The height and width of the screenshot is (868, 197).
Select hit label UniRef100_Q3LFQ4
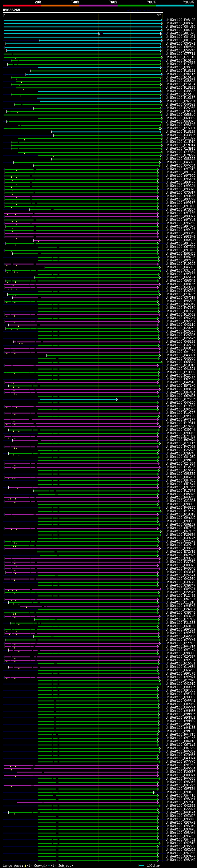(x=180, y=271)
